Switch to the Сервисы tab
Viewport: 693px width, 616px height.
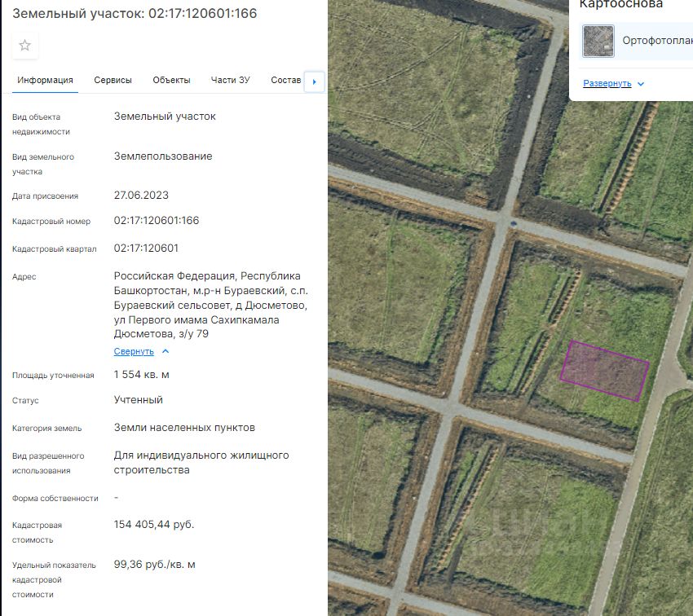pyautogui.click(x=113, y=80)
